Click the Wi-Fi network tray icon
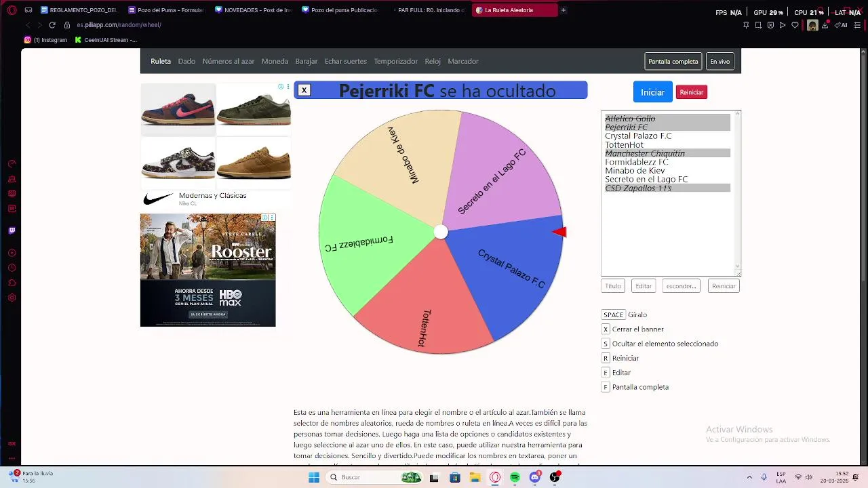Image resolution: width=868 pixels, height=488 pixels. [x=798, y=477]
